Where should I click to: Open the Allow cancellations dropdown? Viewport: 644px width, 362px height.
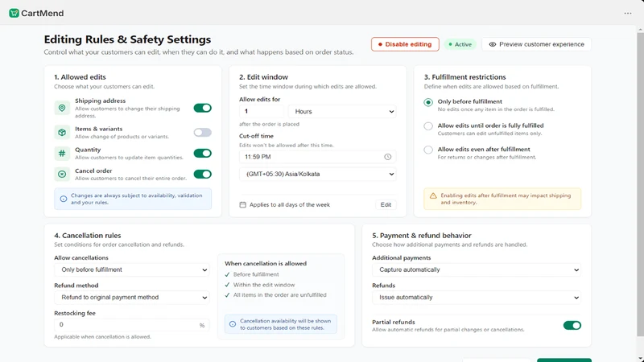132,269
